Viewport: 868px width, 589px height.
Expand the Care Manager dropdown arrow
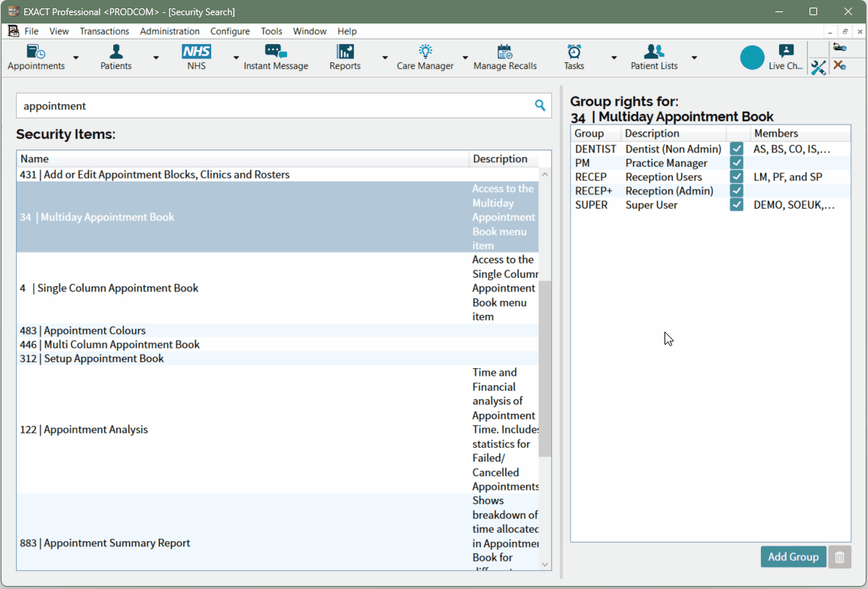point(465,58)
